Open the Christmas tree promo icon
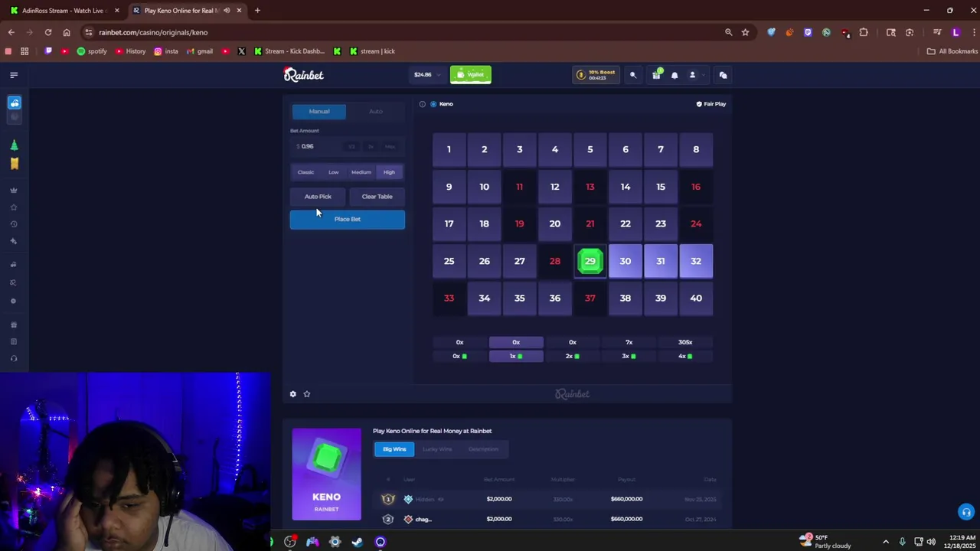This screenshot has height=551, width=980. click(14, 145)
